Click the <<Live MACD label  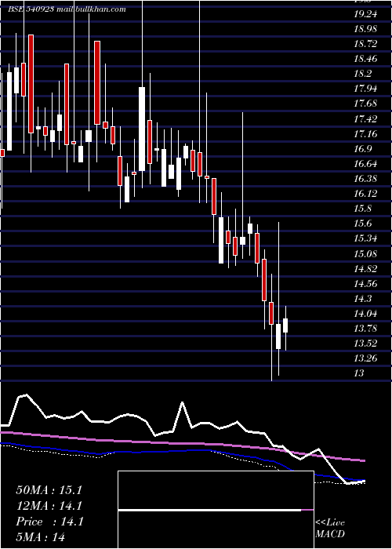point(330,529)
